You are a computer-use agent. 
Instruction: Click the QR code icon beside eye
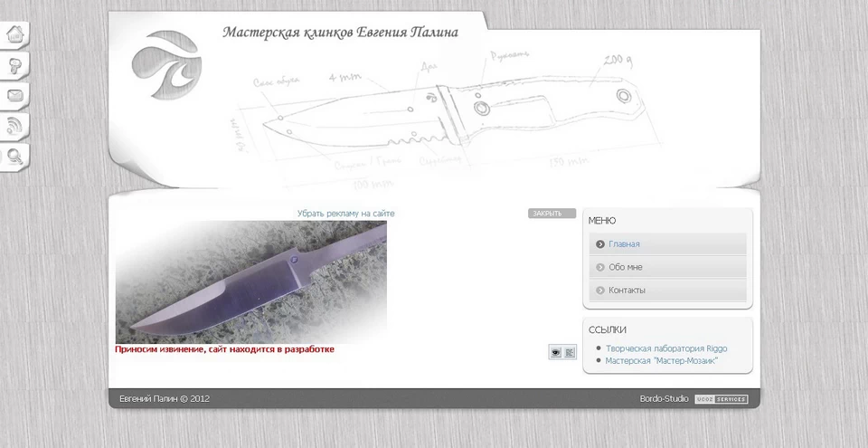pyautogui.click(x=570, y=352)
